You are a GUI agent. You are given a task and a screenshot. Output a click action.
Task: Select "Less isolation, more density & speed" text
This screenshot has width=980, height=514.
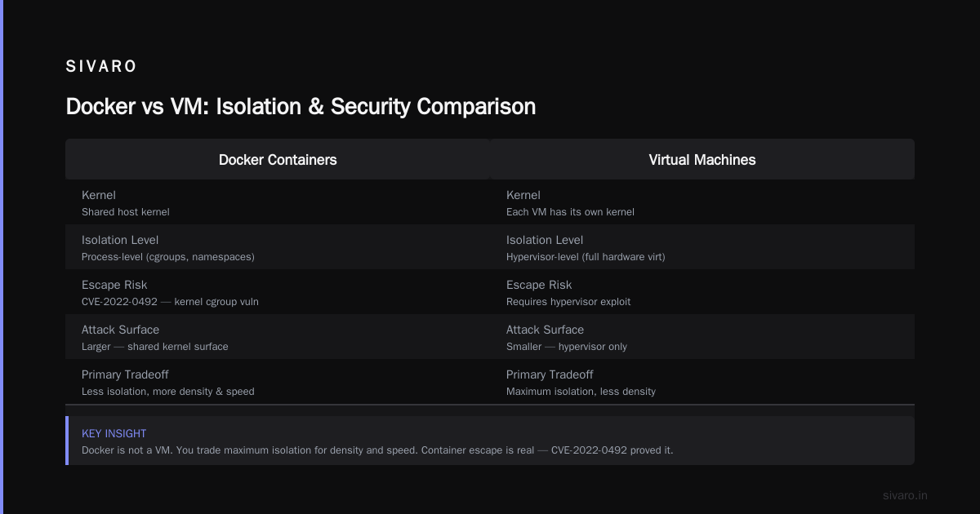point(168,392)
